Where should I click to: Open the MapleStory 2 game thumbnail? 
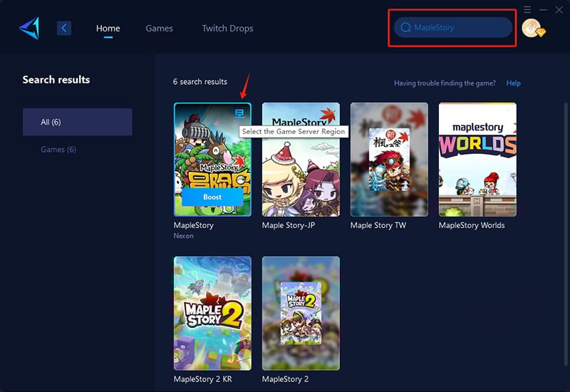(301, 314)
